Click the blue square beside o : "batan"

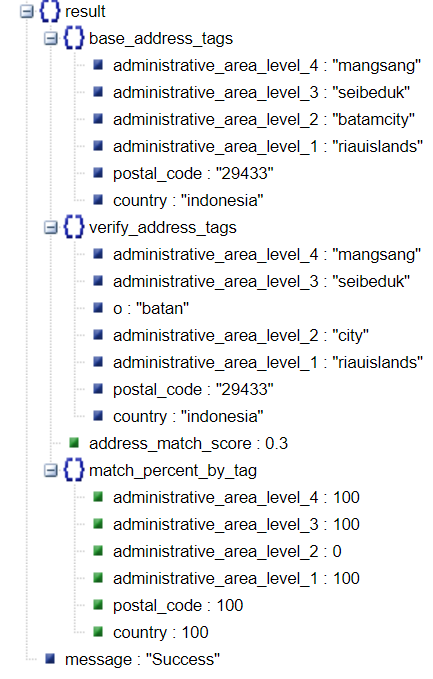click(98, 308)
